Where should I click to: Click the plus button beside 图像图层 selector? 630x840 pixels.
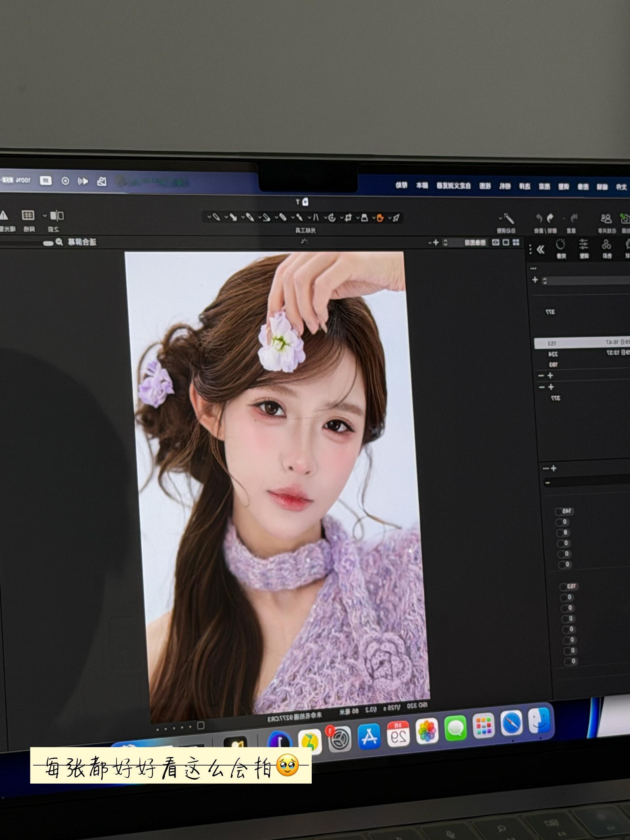pos(436,242)
